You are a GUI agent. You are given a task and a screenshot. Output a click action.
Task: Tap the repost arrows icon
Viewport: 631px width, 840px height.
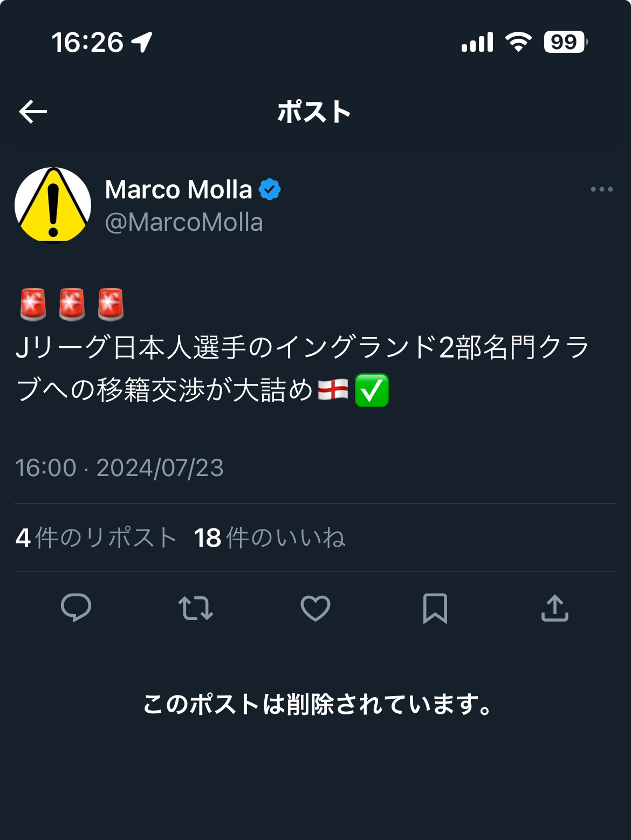(196, 608)
